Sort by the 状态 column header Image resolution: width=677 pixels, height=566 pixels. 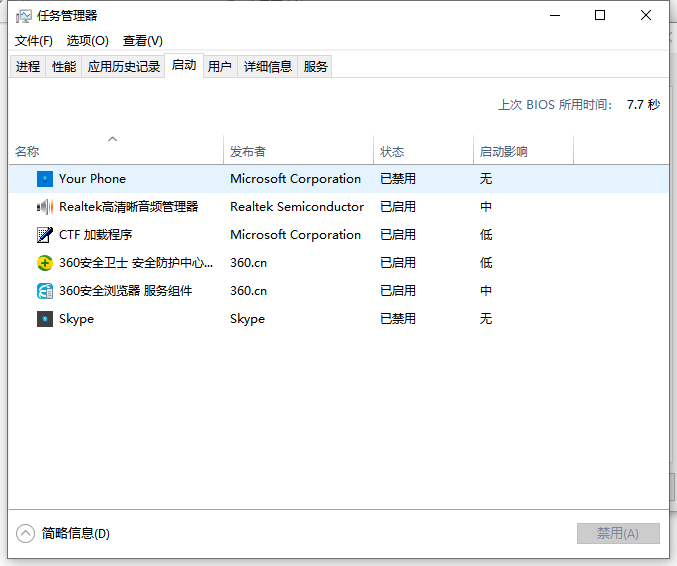pos(423,150)
